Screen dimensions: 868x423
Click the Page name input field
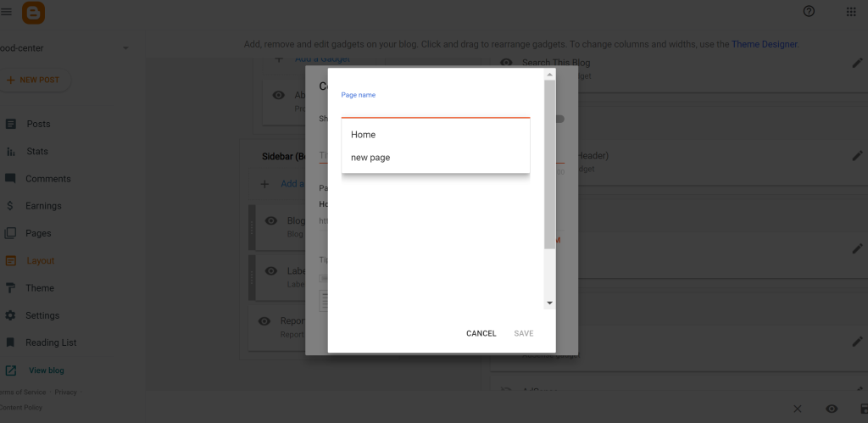(435, 109)
